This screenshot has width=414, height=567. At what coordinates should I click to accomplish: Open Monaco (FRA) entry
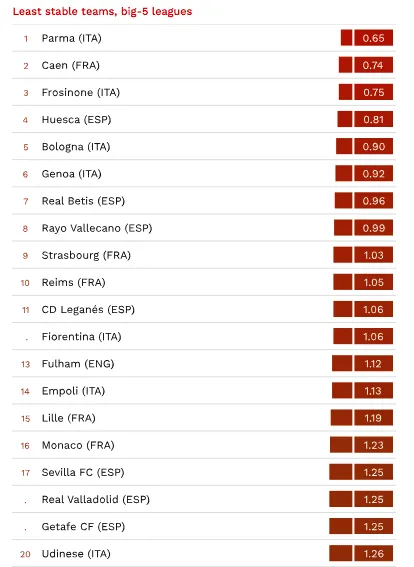pyautogui.click(x=78, y=445)
